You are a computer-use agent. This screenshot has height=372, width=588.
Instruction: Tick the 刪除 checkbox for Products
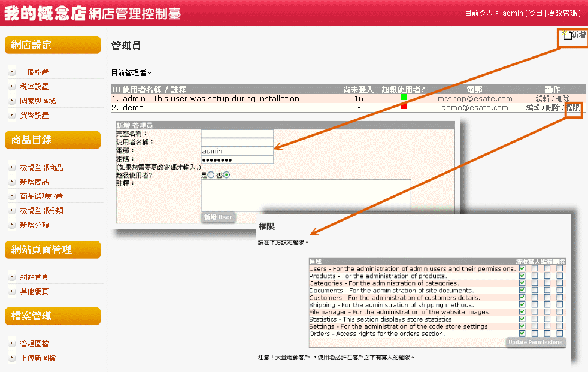[560, 276]
